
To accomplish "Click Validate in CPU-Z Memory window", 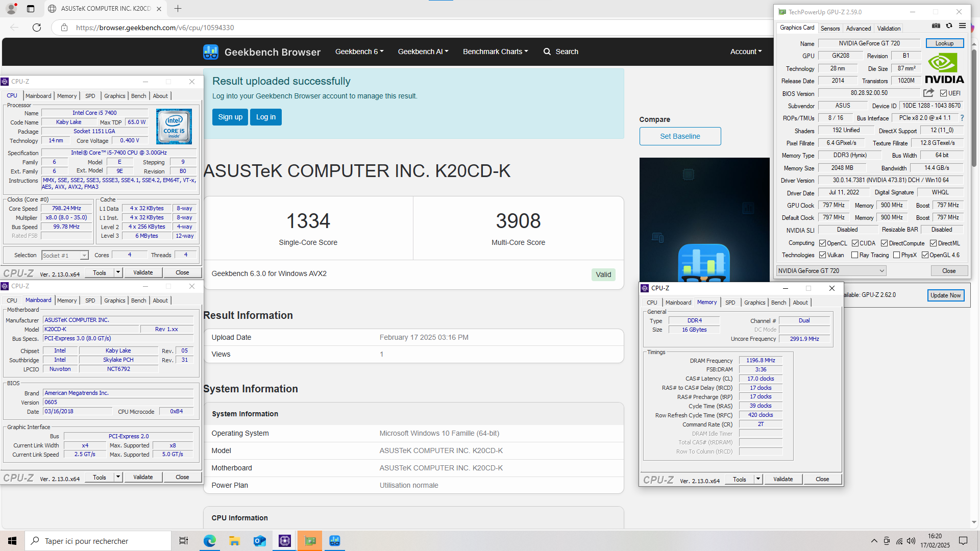I will [783, 480].
